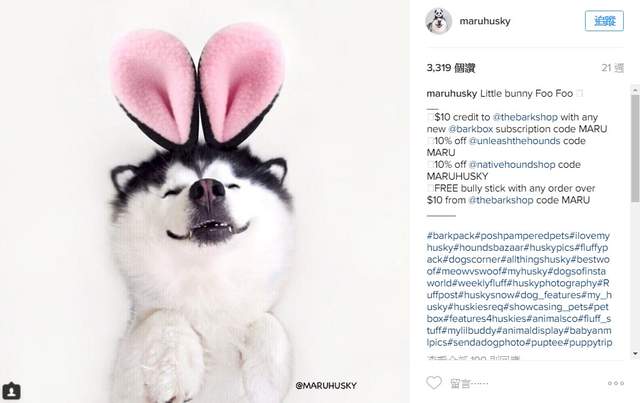Image resolution: width=640 pixels, height=403 pixels.
Task: Show tagged people icon on photo
Action: [11, 391]
